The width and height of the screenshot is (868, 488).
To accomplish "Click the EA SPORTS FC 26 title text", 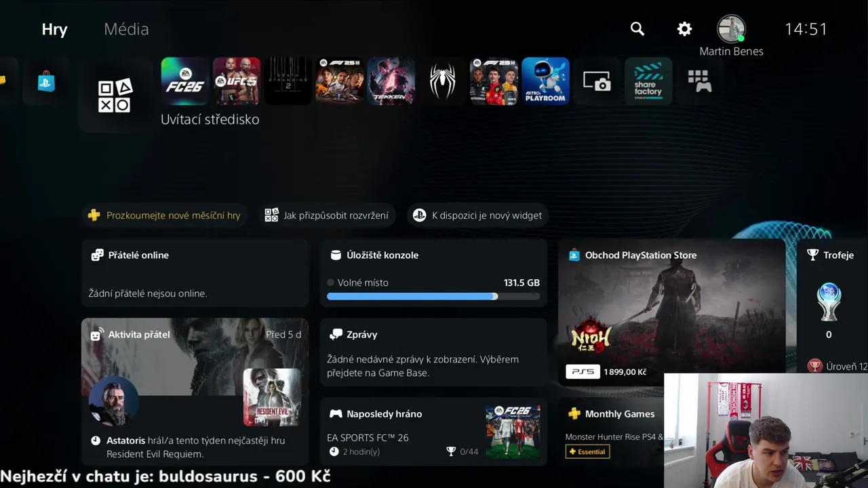I will [368, 438].
